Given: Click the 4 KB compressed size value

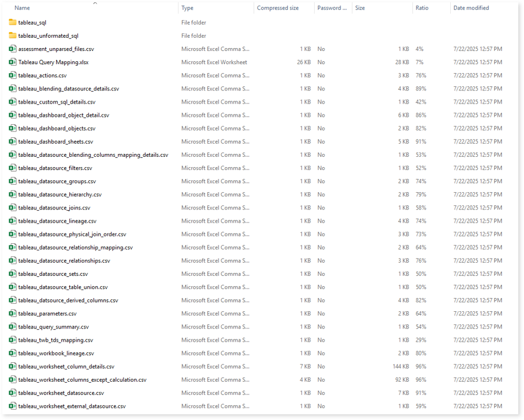Looking at the screenshot, I should click(305, 379).
